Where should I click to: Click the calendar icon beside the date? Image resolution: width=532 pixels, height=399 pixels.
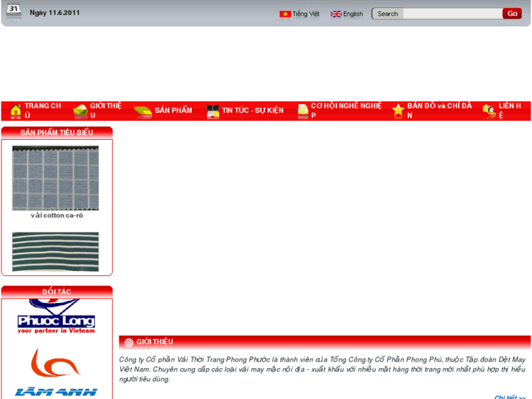point(14,11)
